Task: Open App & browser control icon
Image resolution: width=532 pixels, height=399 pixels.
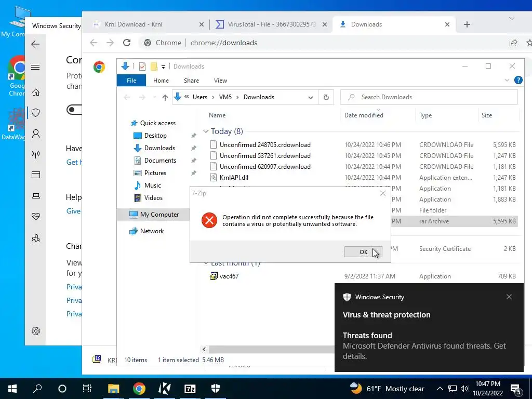Action: pyautogui.click(x=36, y=175)
